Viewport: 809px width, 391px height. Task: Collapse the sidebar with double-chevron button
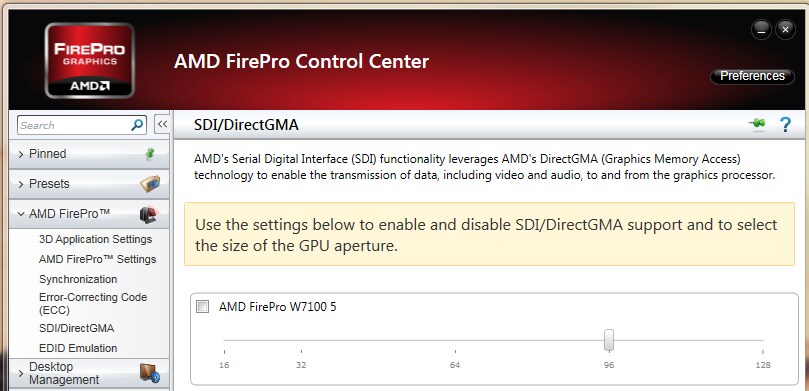[x=162, y=124]
